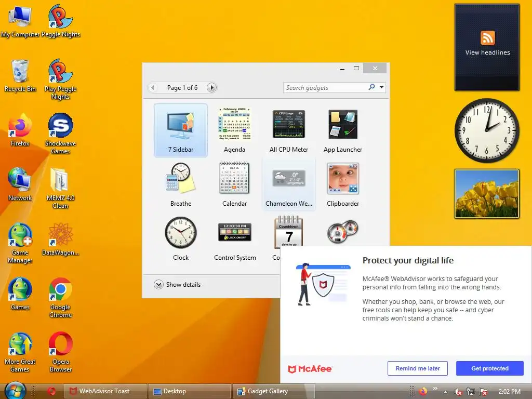
Task: Open the Windows Start orb
Action: pyautogui.click(x=15, y=391)
